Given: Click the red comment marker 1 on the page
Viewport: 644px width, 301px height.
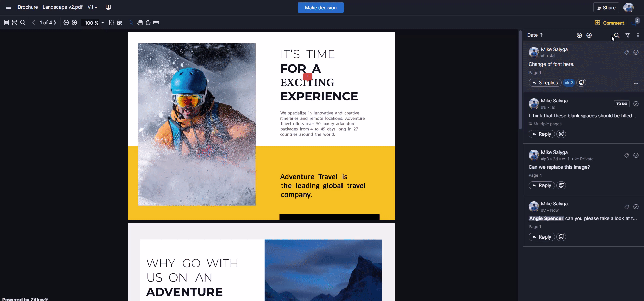Looking at the screenshot, I should (x=308, y=77).
